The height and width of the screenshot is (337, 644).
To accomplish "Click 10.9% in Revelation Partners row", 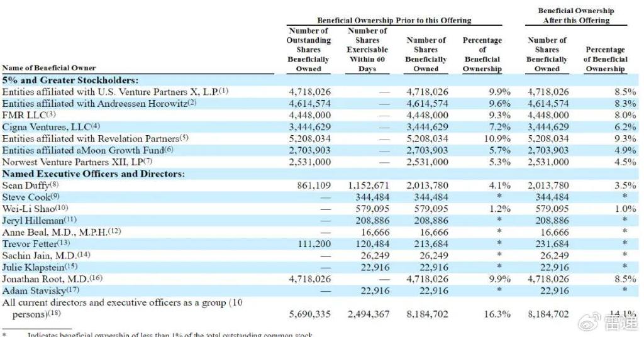I will tap(497, 139).
